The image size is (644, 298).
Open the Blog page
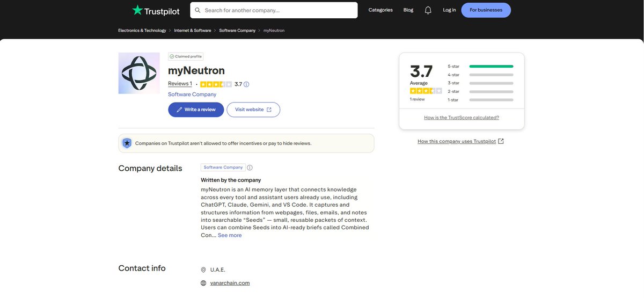coord(408,10)
